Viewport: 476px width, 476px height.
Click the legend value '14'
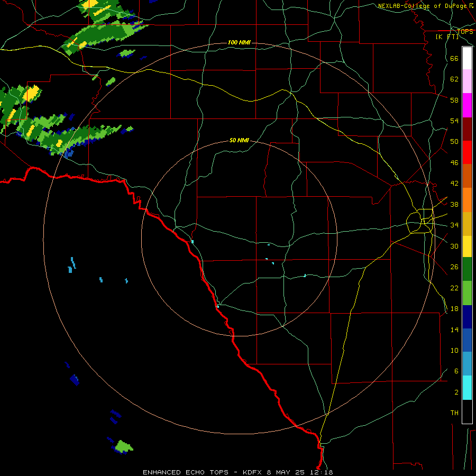(454, 329)
